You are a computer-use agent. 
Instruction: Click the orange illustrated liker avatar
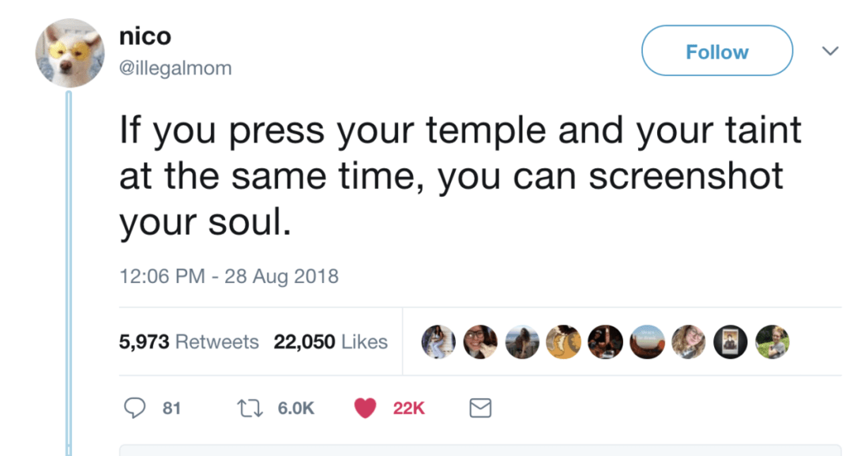tap(563, 342)
